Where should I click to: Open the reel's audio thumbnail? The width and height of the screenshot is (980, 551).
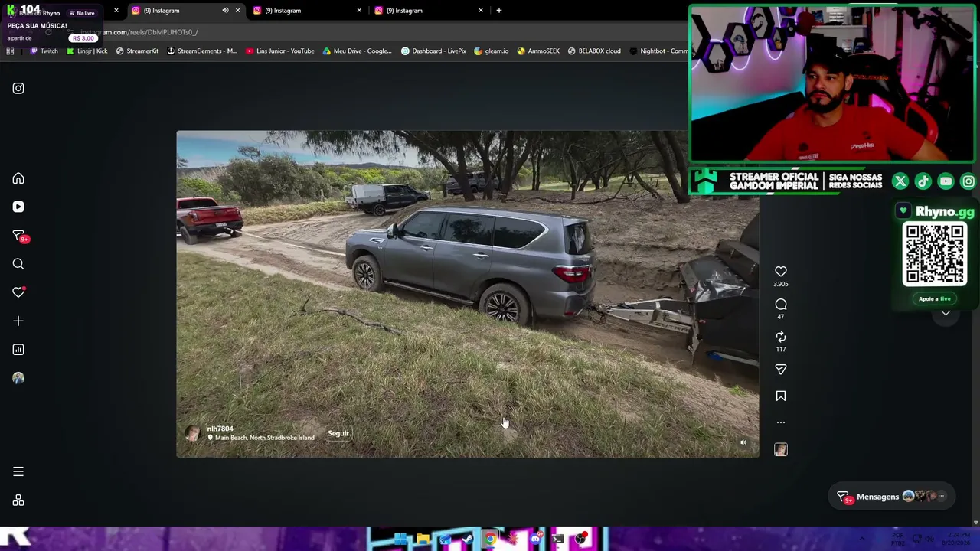pyautogui.click(x=781, y=450)
